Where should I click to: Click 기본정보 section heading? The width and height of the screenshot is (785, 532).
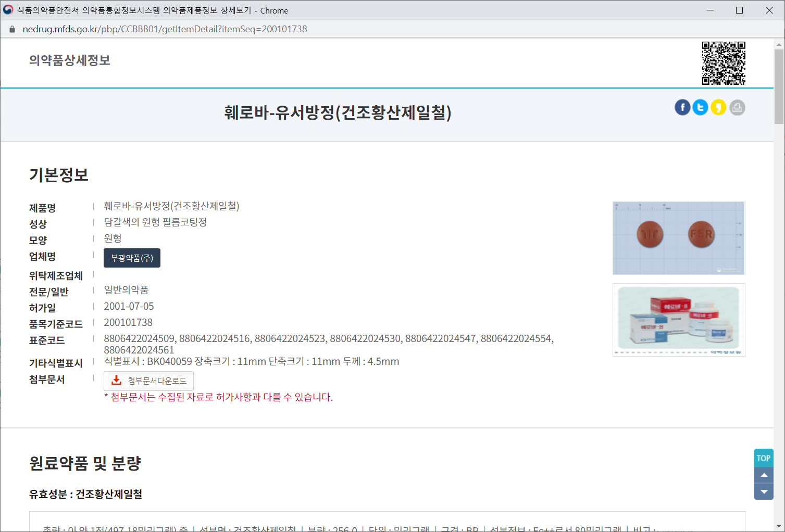59,174
